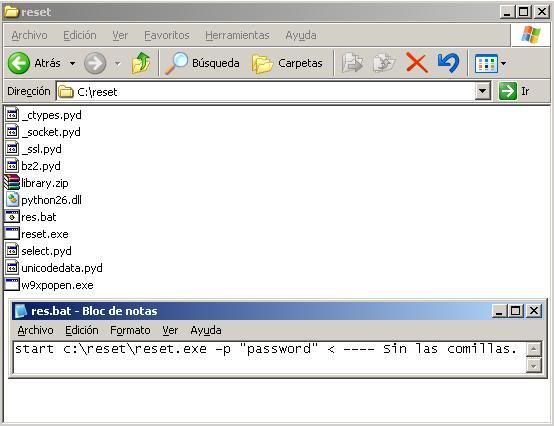The image size is (554, 426).
Task: Click the views grid icon
Action: pyautogui.click(x=486, y=64)
